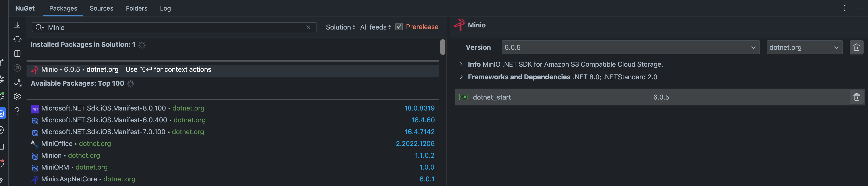Switch to the Log tab
The image size is (868, 186).
(x=165, y=8)
